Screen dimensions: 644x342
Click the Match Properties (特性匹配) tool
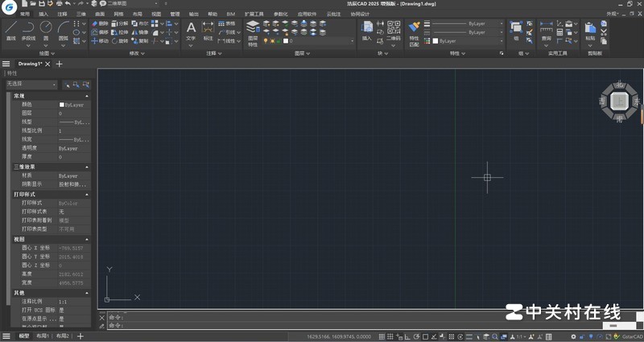[x=414, y=31]
